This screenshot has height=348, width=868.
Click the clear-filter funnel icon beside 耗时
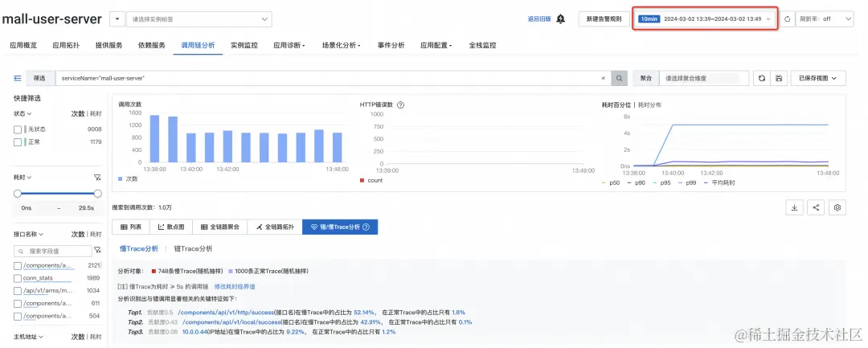pyautogui.click(x=97, y=178)
